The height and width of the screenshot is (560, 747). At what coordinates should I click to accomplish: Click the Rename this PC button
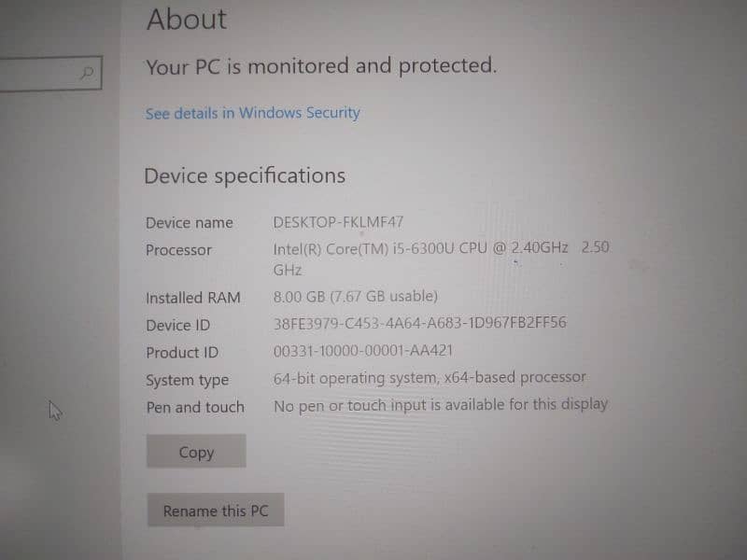click(215, 511)
